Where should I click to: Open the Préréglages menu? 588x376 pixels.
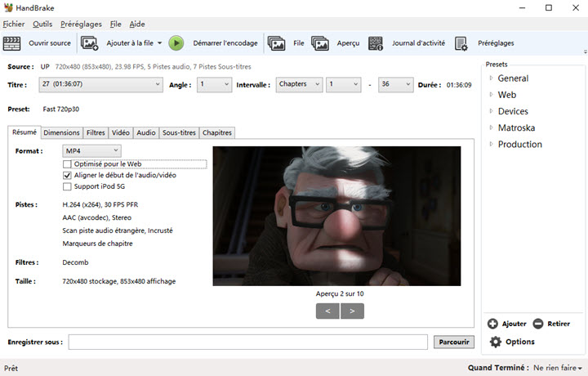click(82, 24)
